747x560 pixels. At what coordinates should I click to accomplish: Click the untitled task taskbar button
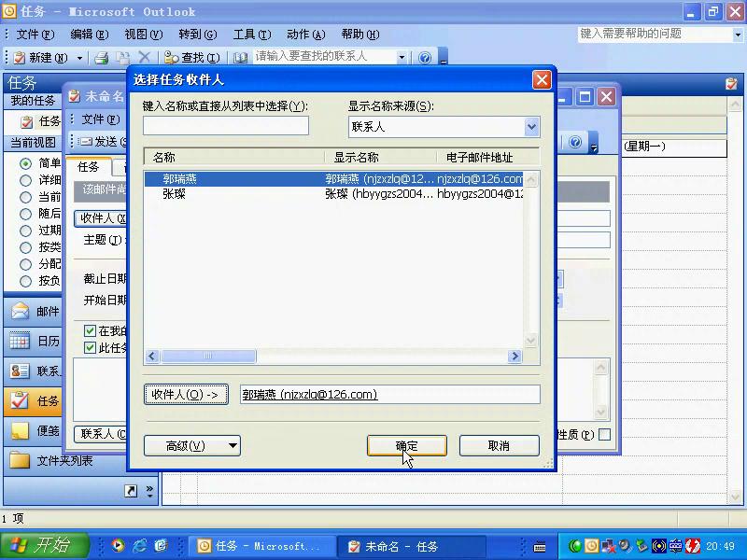pyautogui.click(x=411, y=546)
